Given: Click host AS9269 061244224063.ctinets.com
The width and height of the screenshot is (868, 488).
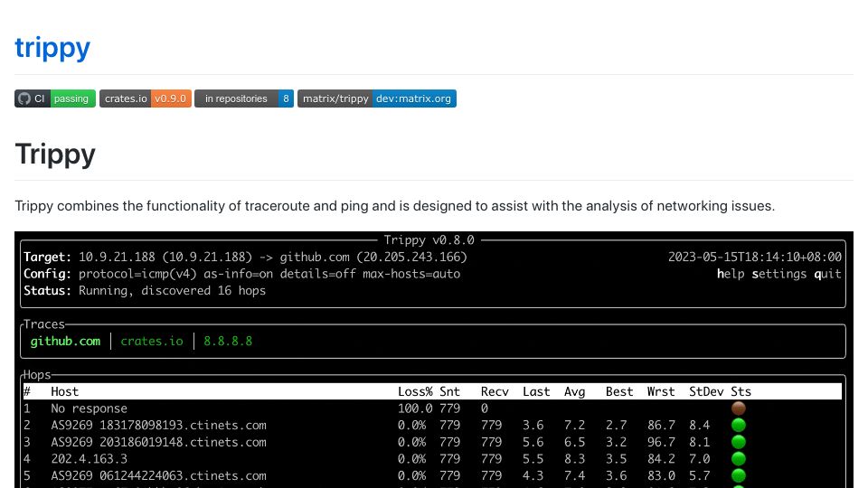Looking at the screenshot, I should click(x=159, y=476).
